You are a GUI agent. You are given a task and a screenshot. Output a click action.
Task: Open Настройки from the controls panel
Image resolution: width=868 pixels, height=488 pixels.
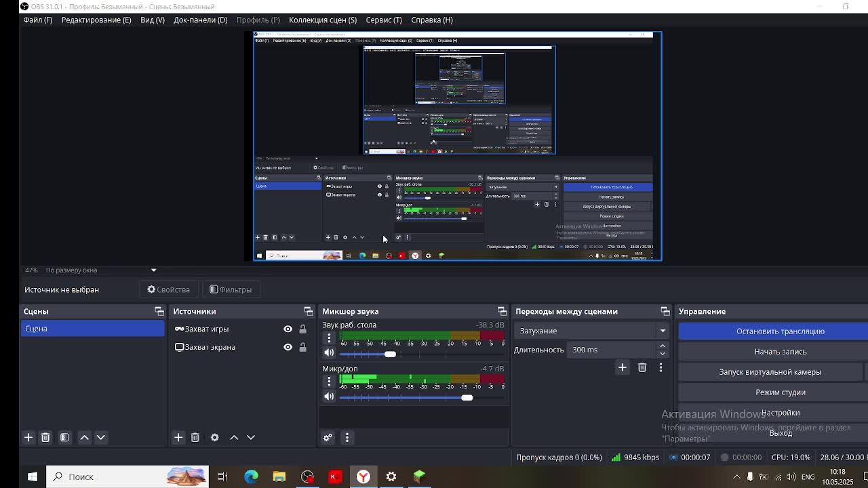774,412
